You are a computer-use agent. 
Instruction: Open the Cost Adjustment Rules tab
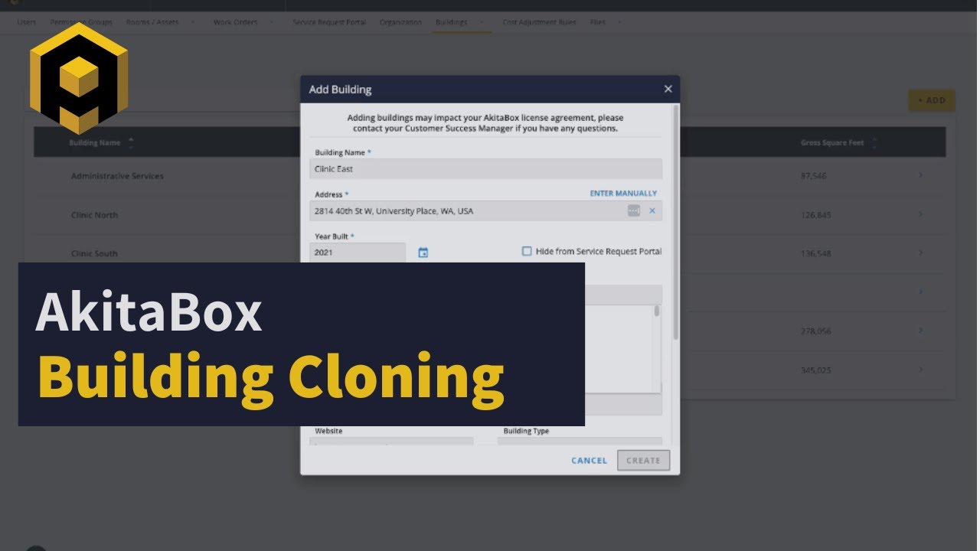539,22
